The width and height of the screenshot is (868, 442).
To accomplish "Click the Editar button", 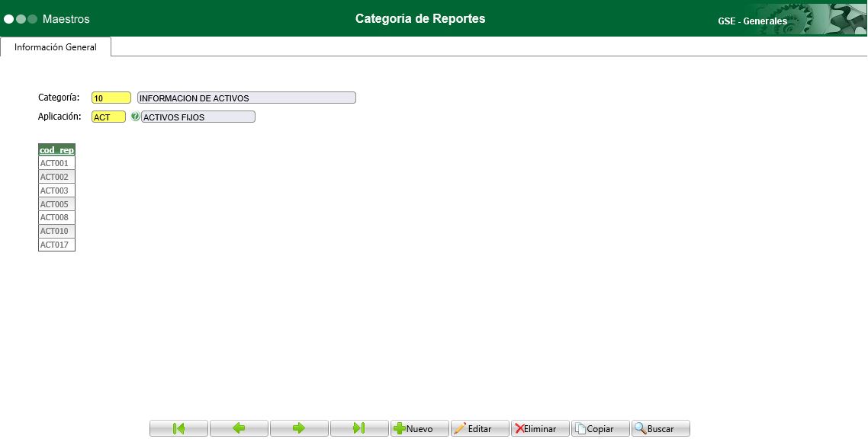I will [480, 428].
